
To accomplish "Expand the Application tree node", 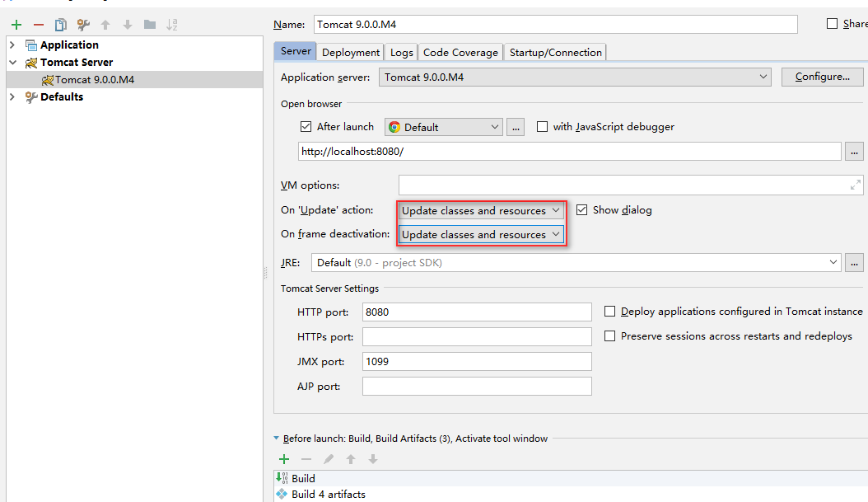I will click(12, 45).
